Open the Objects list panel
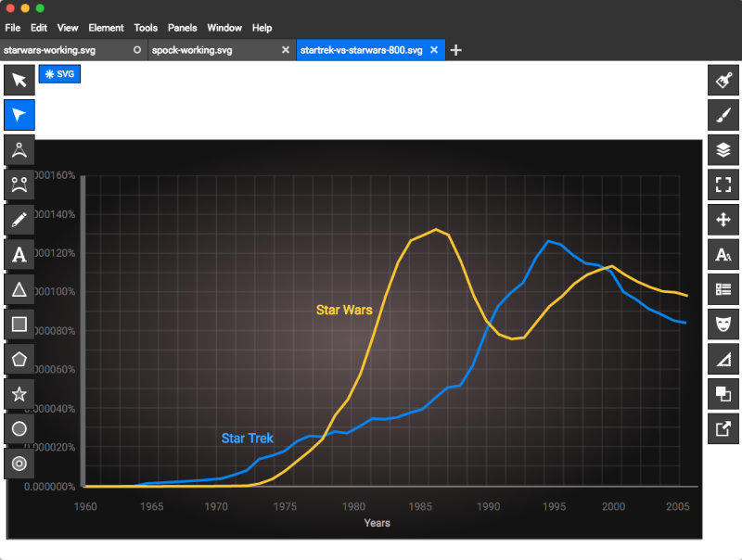The image size is (742, 560). pos(723,289)
